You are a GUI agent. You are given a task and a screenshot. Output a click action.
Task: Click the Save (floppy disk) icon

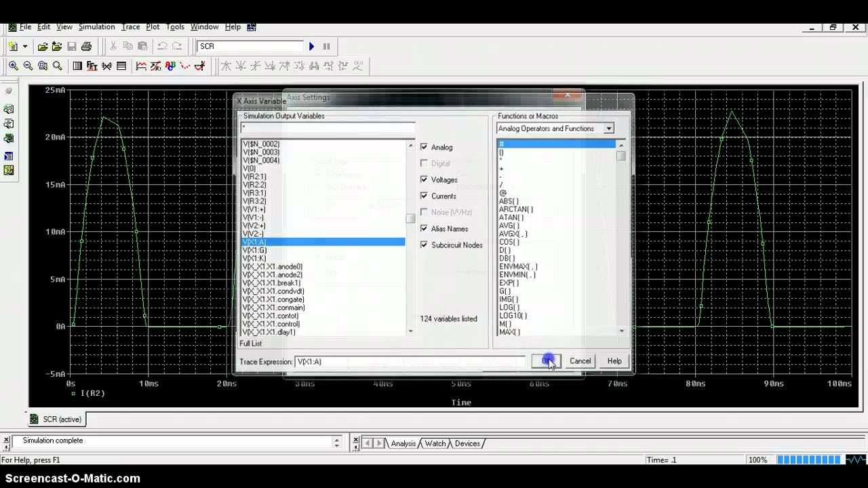click(71, 46)
